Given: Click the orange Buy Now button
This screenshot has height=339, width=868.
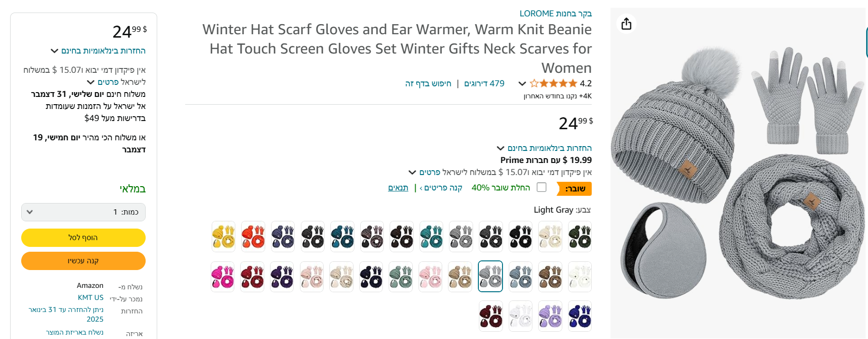Looking at the screenshot, I should (83, 261).
